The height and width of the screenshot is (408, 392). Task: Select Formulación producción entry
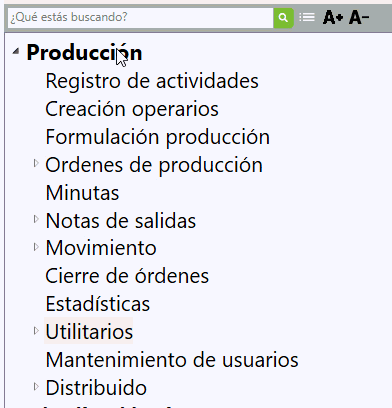158,137
